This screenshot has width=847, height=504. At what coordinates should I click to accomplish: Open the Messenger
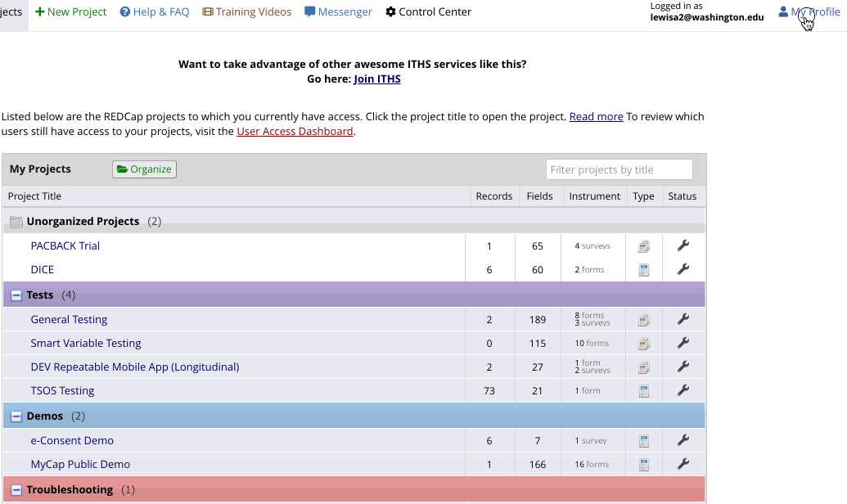338,12
